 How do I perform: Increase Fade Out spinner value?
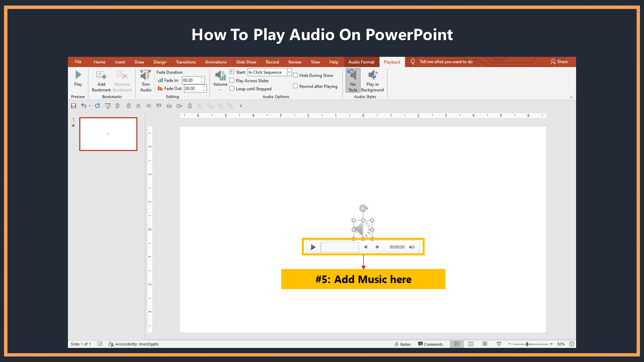pos(204,86)
